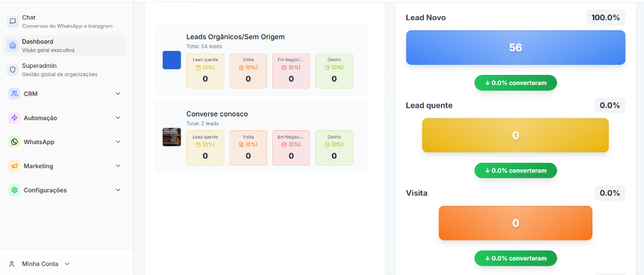Image resolution: width=644 pixels, height=275 pixels.
Task: Open the Superadmin global management page
Action: coord(60,69)
